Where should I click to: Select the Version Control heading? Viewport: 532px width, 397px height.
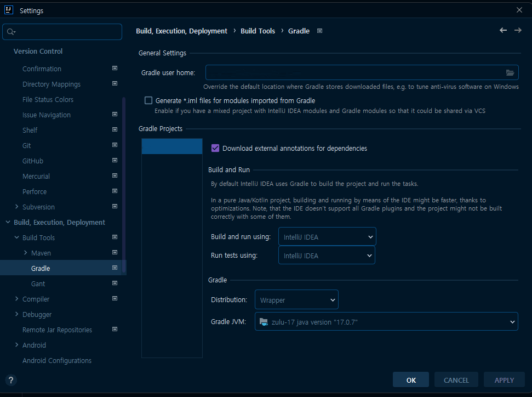[38, 52]
